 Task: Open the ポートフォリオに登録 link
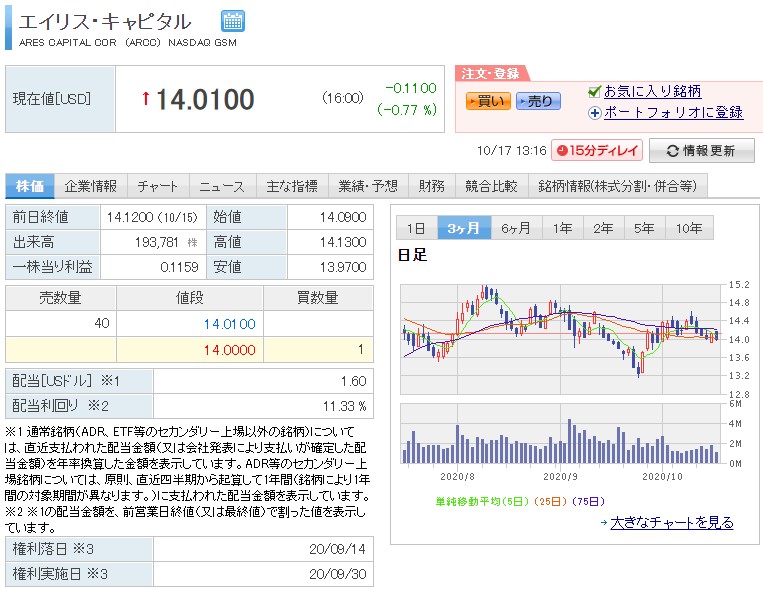tap(673, 112)
